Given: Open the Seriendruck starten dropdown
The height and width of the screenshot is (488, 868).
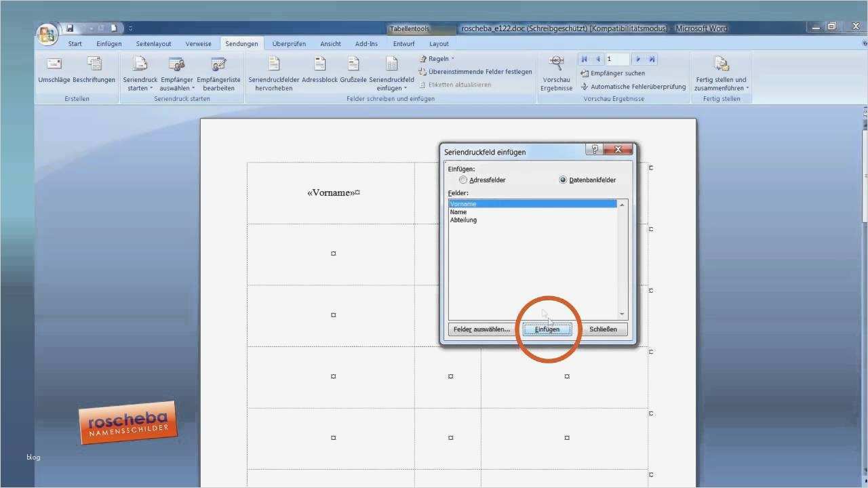Looking at the screenshot, I should tap(139, 75).
